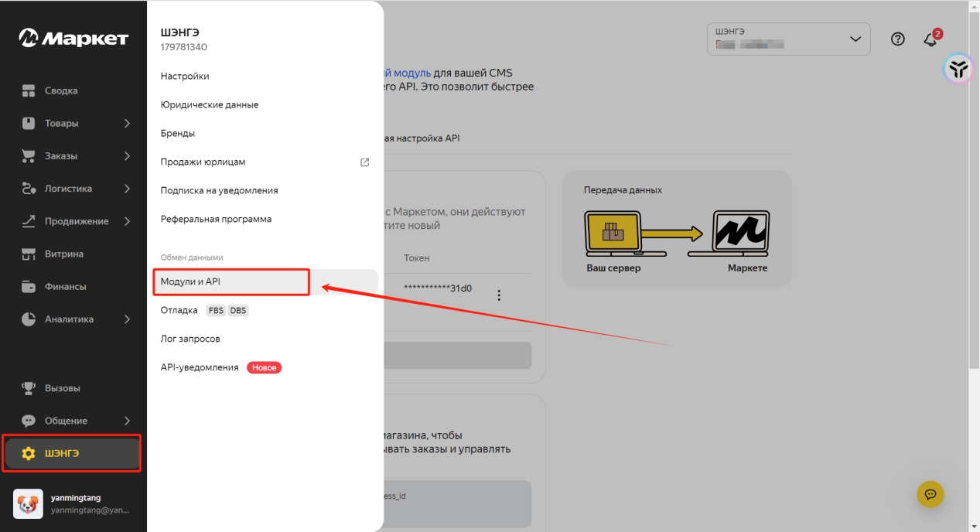Expand the Продвижение submenu chevron

point(127,221)
